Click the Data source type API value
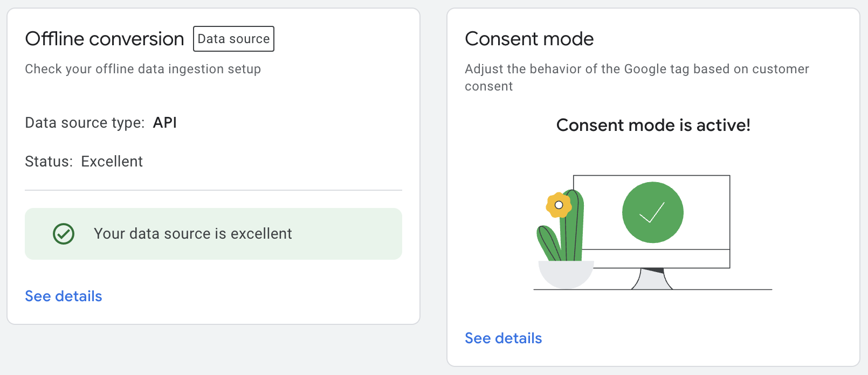The image size is (868, 375). pos(165,123)
